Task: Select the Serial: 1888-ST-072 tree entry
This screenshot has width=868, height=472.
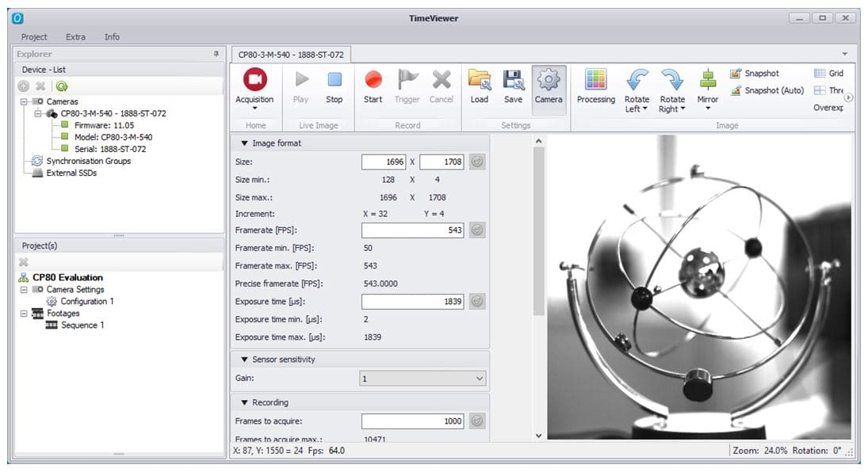Action: pyautogui.click(x=110, y=150)
